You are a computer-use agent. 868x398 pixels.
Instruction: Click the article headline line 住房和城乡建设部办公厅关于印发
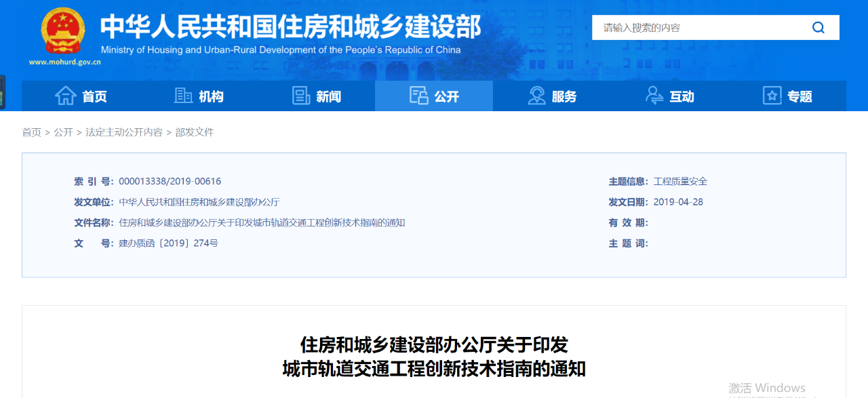434,344
